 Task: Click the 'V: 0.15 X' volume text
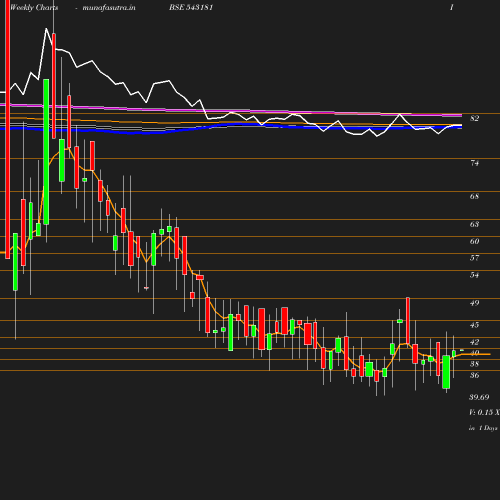[484, 412]
